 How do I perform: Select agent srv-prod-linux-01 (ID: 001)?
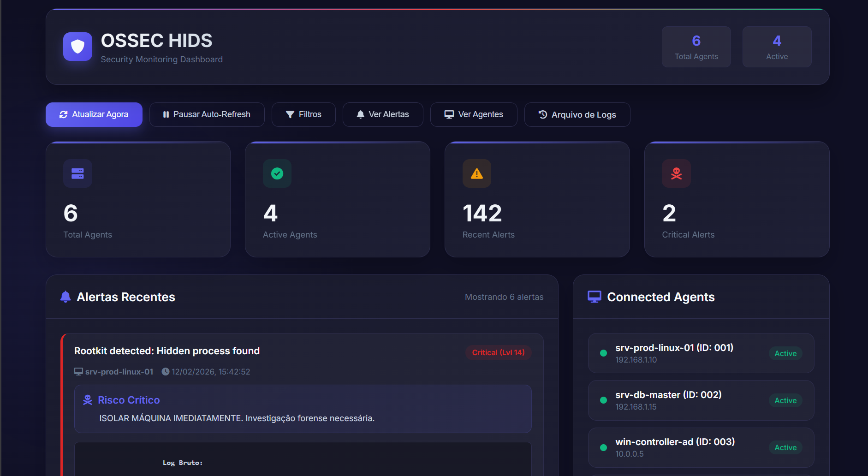click(701, 353)
